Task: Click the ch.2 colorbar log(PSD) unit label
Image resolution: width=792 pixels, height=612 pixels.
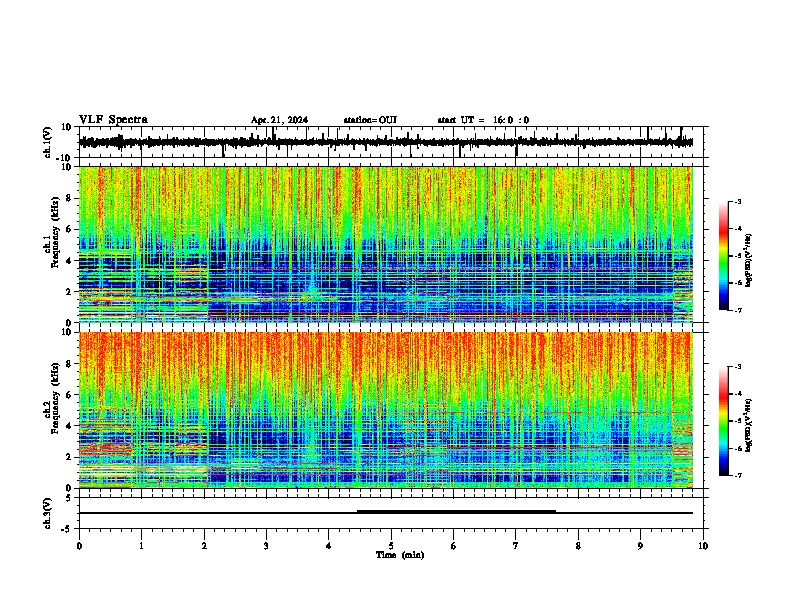Action: tap(748, 426)
